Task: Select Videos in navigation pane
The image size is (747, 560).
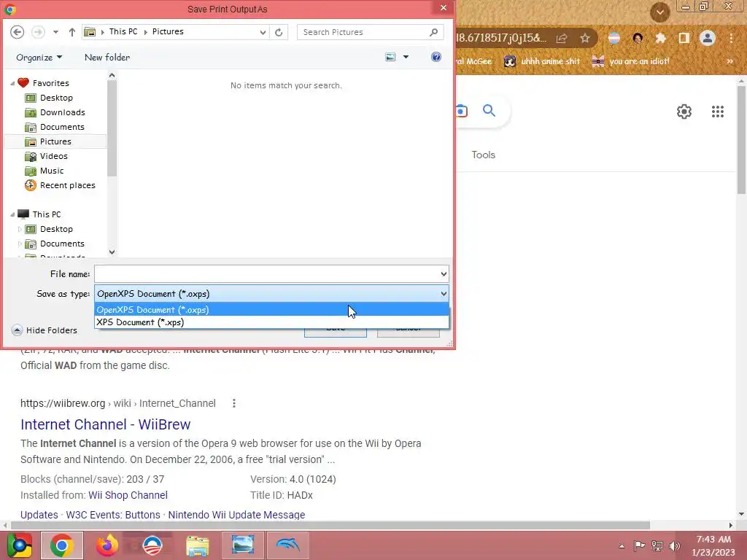Action: point(53,156)
